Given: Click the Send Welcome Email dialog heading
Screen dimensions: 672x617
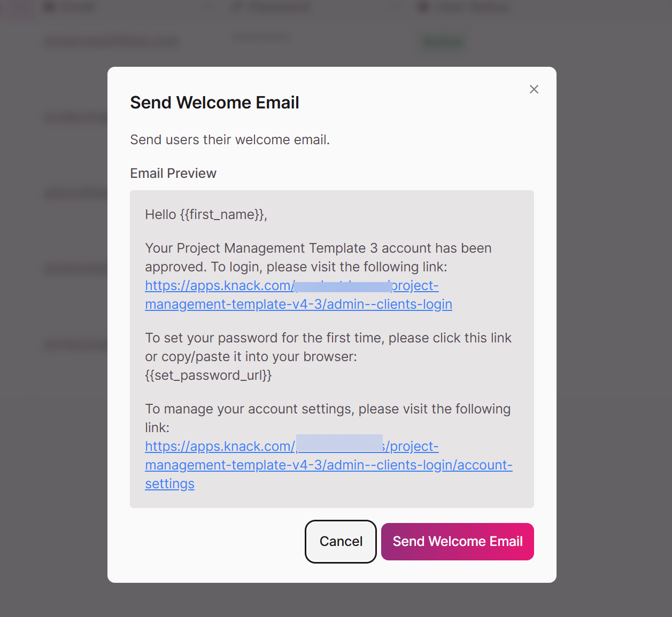Looking at the screenshot, I should click(214, 103).
